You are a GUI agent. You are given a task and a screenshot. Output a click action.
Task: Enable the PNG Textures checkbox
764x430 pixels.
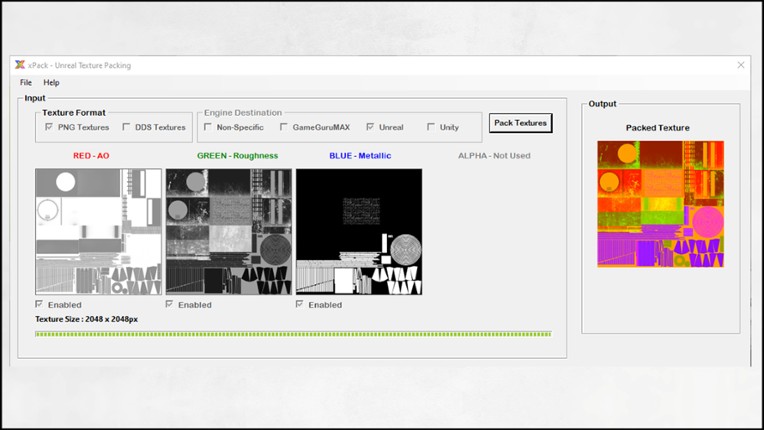coord(49,127)
